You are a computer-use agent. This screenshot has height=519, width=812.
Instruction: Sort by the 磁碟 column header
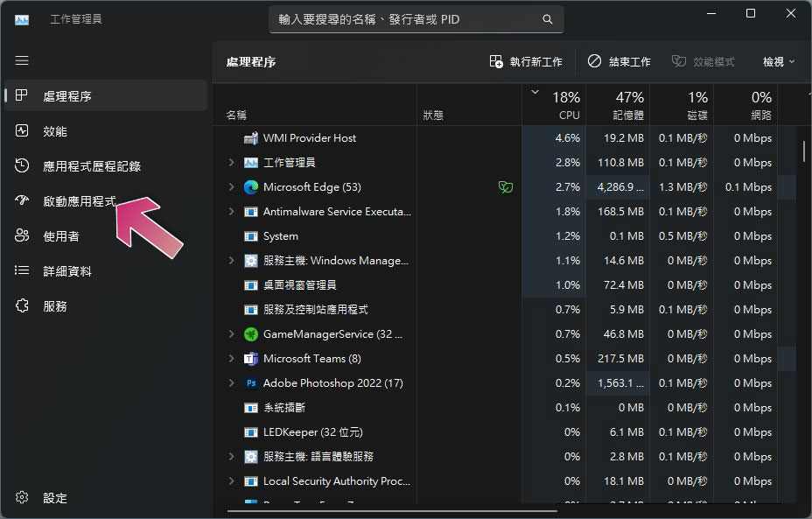coord(682,105)
